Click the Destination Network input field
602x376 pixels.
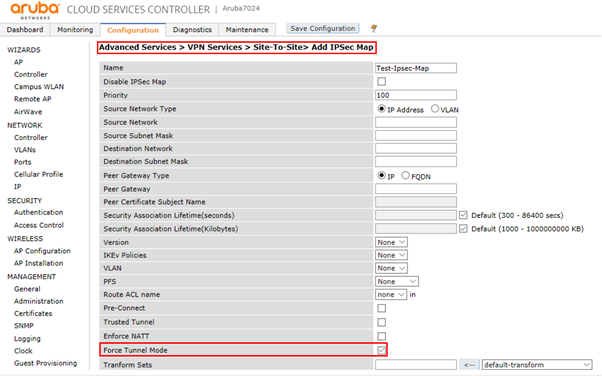[x=416, y=148]
